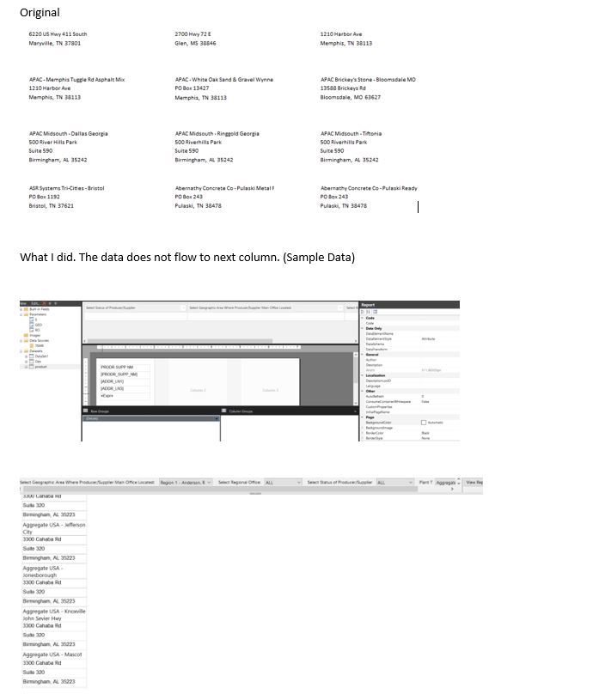Select the BorderColor property row

point(410,433)
